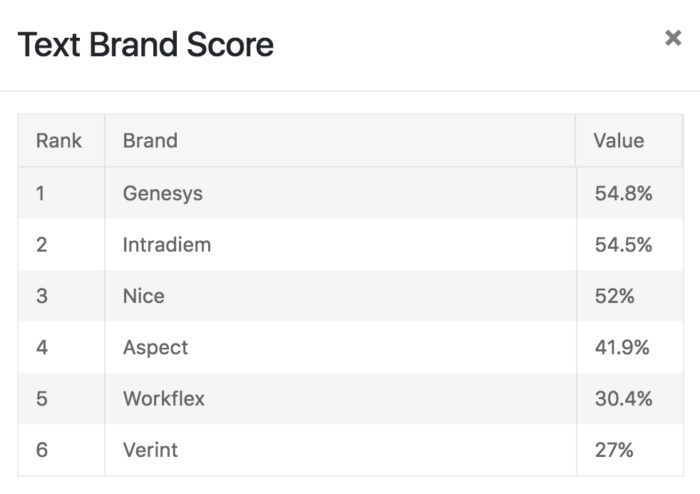
Task: Click rank number 1 in the table
Action: point(41,194)
